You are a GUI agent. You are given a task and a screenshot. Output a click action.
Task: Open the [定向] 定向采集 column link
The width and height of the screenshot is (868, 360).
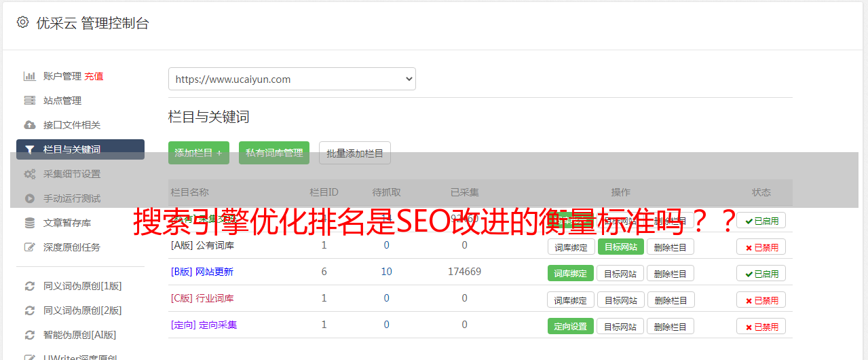[204, 325]
